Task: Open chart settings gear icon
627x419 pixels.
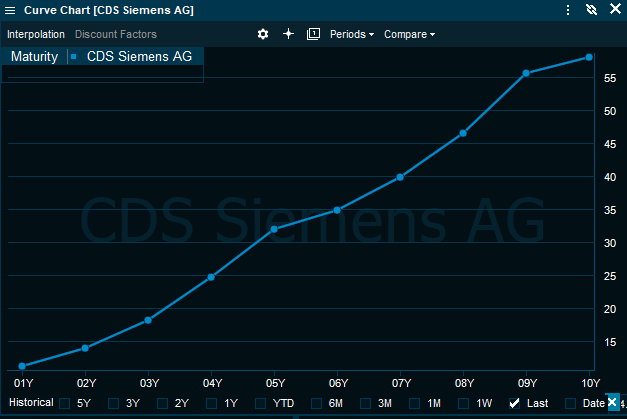Action: [263, 34]
